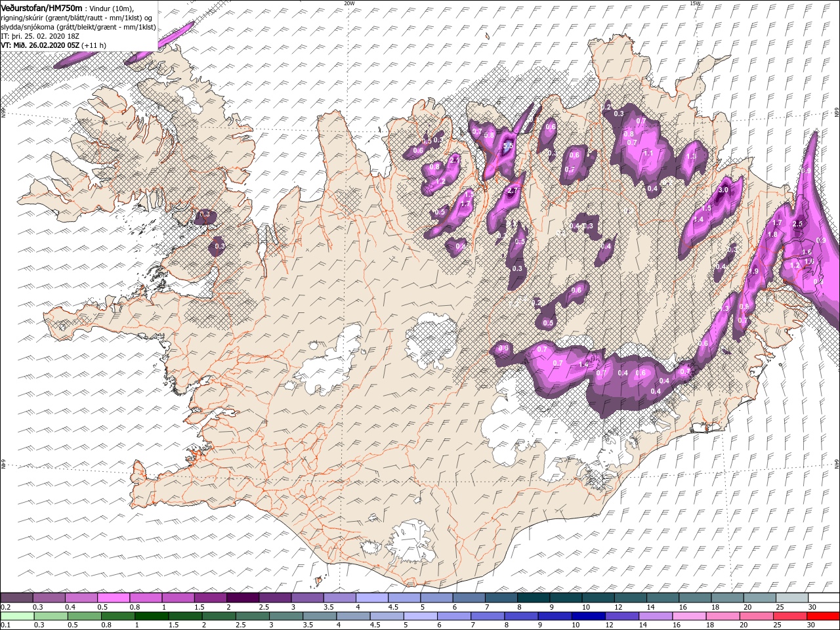Click the '2.7' snowfall value on the map
The width and height of the screenshot is (840, 630).
pos(513,191)
